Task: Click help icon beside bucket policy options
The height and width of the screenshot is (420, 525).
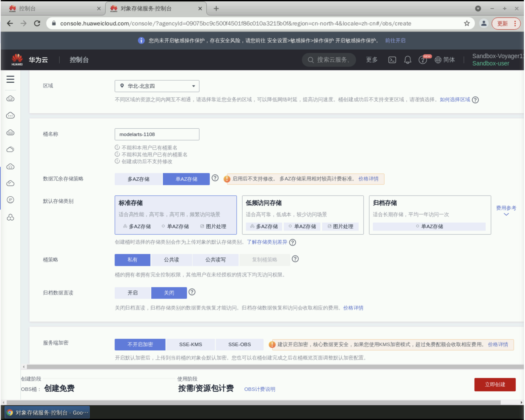Action: click(x=295, y=259)
